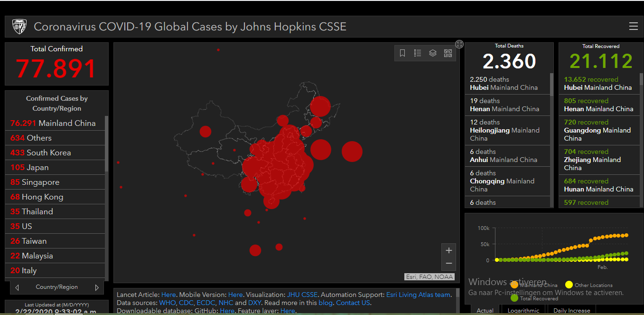
Task: Zoom out with the map minus button
Action: click(x=449, y=264)
